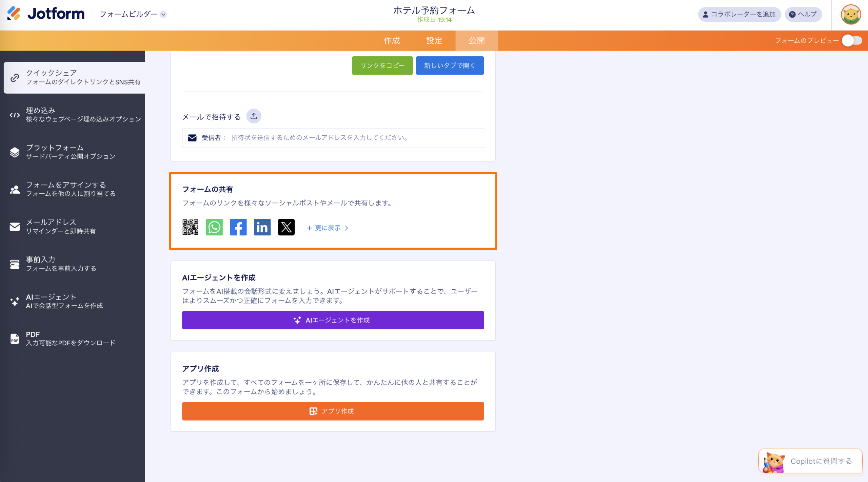
Task: Share form via Facebook icon
Action: 238,227
